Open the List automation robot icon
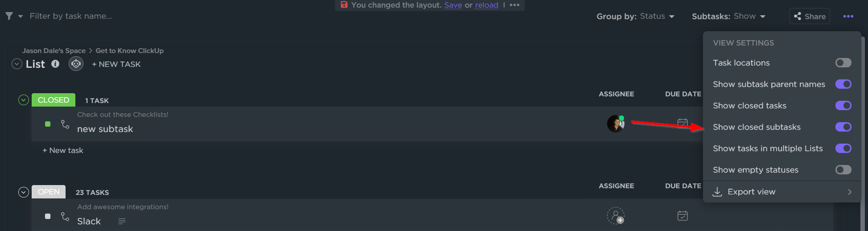 (76, 64)
